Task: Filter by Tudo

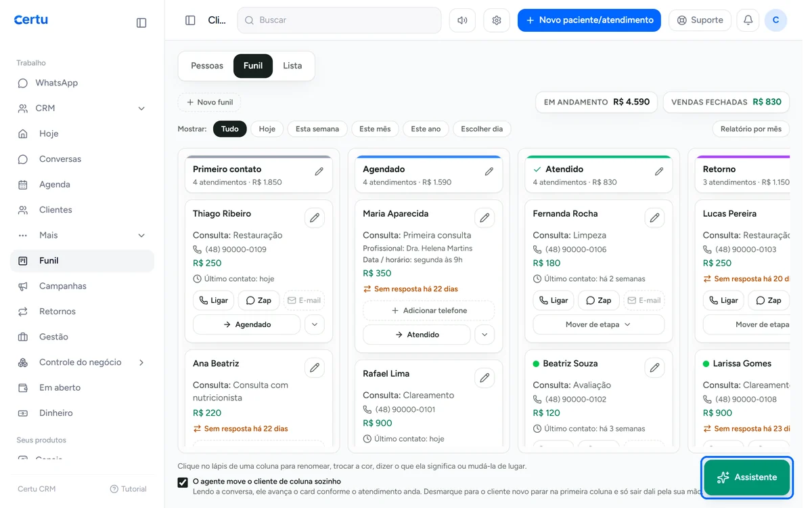Action: [x=230, y=129]
